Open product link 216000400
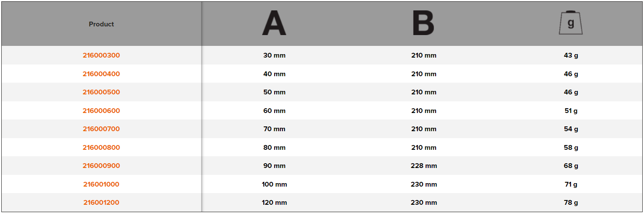 point(101,74)
